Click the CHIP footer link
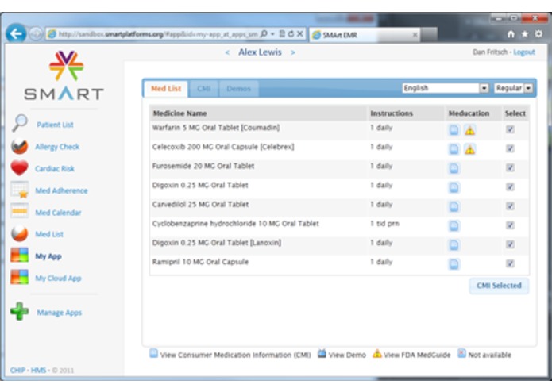The width and height of the screenshot is (552, 392). (17, 371)
